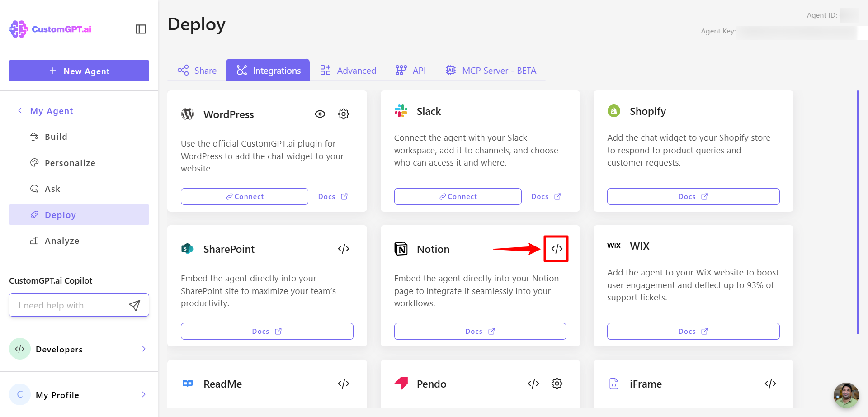Open Notion Docs
Viewport: 868px width, 417px height.
[x=480, y=331]
